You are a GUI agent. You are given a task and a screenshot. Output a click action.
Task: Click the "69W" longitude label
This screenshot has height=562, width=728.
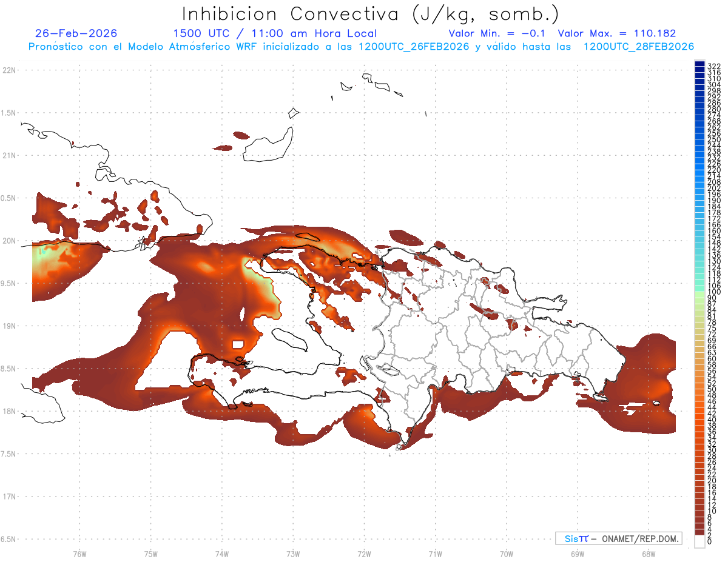(578, 554)
